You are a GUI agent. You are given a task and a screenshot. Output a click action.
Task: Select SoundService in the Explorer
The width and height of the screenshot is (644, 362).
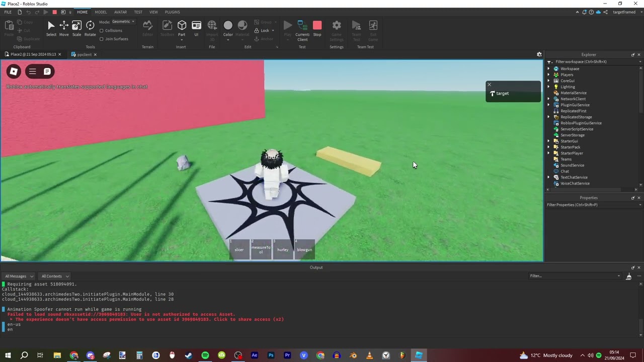click(x=572, y=165)
